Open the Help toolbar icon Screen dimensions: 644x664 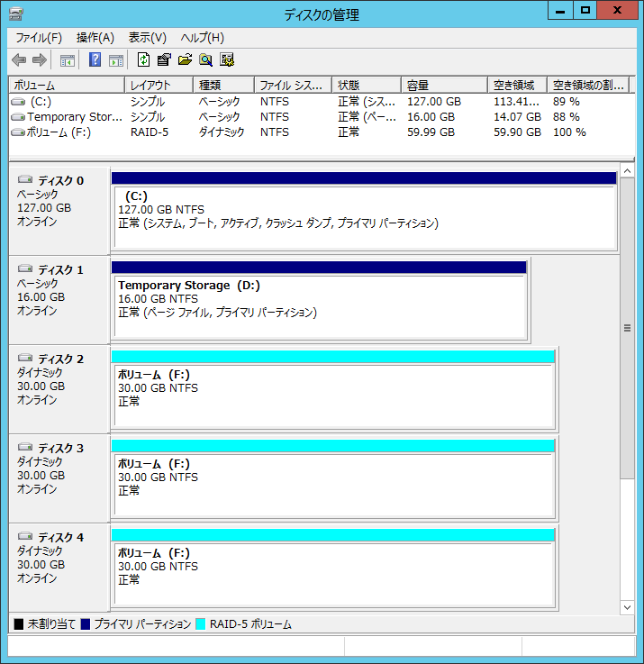click(95, 59)
